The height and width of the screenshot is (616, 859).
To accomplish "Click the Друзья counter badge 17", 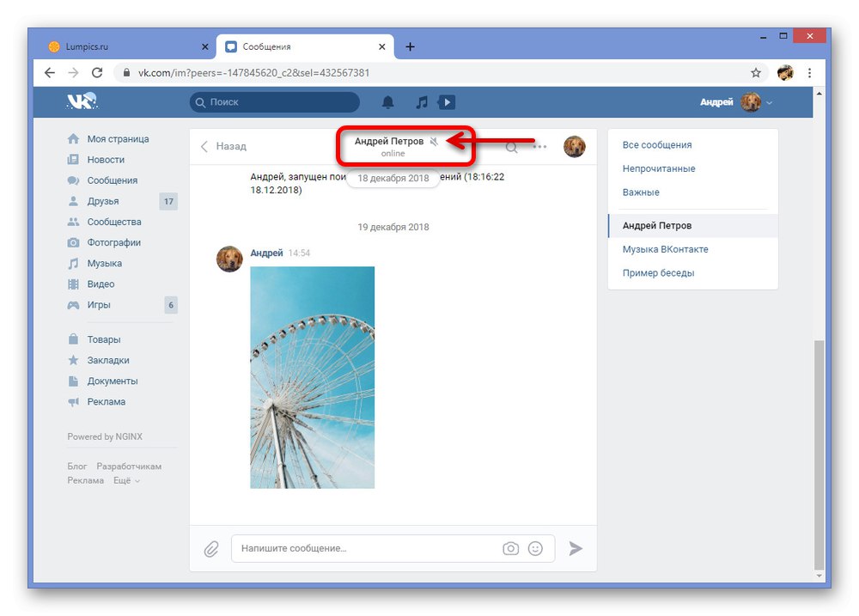I will tap(168, 201).
